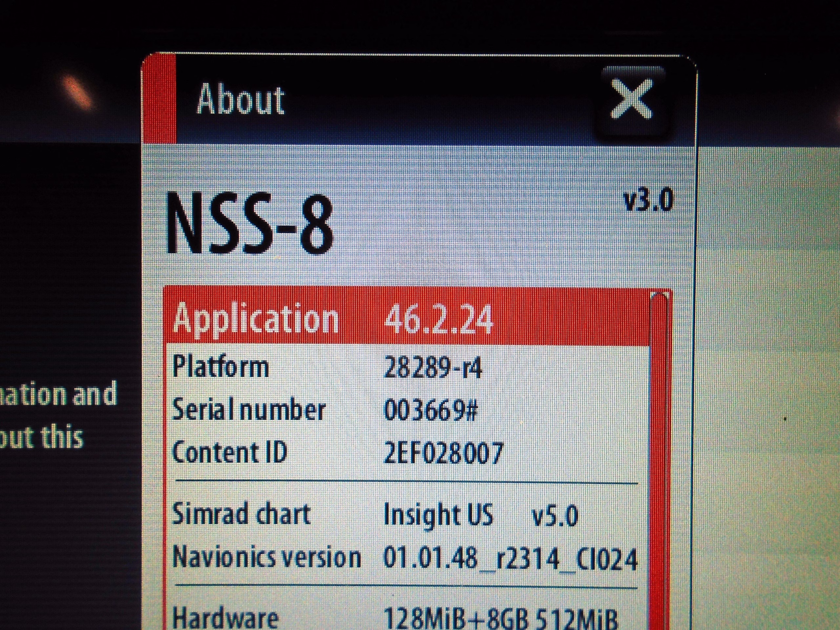Click the red list scrollbar

pos(660,456)
